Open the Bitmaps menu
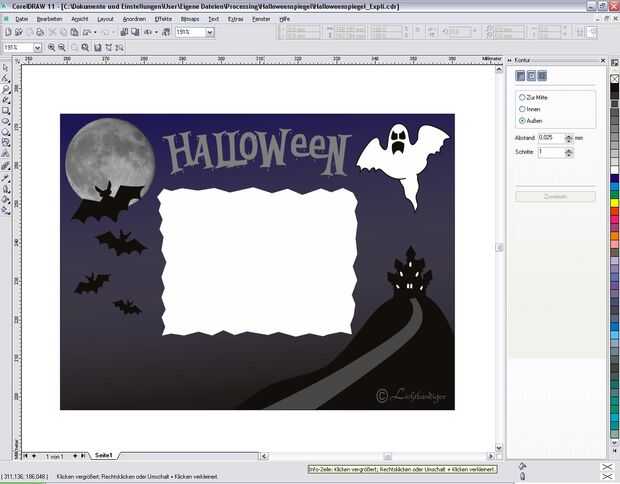620x484 pixels. pos(189,18)
